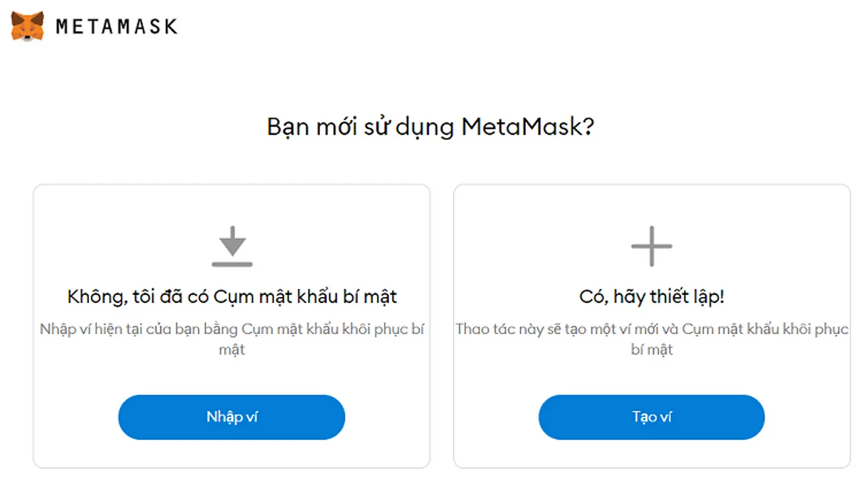Click the MetaMask fox logo icon
Image resolution: width=868 pixels, height=488 pixels.
pyautogui.click(x=27, y=26)
